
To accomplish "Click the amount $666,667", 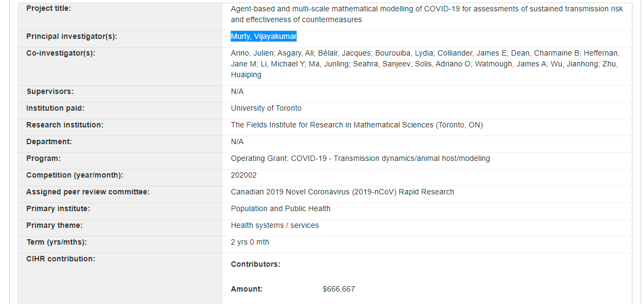I will [x=338, y=289].
